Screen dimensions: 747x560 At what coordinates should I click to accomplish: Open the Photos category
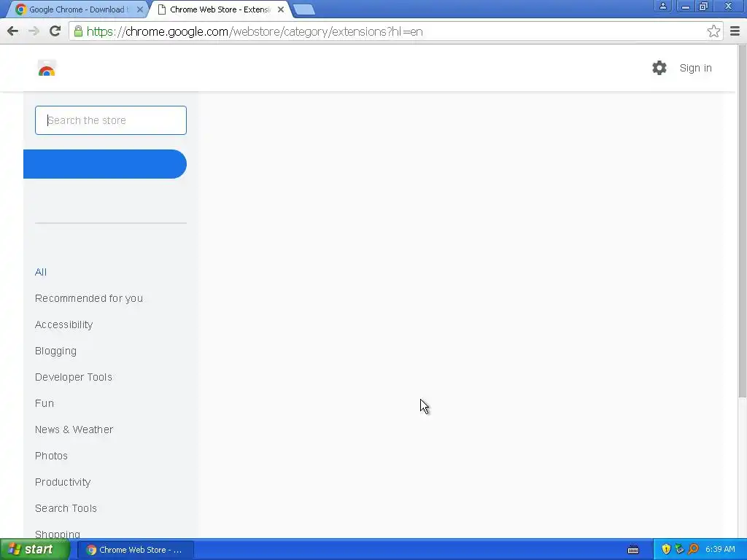coord(52,456)
